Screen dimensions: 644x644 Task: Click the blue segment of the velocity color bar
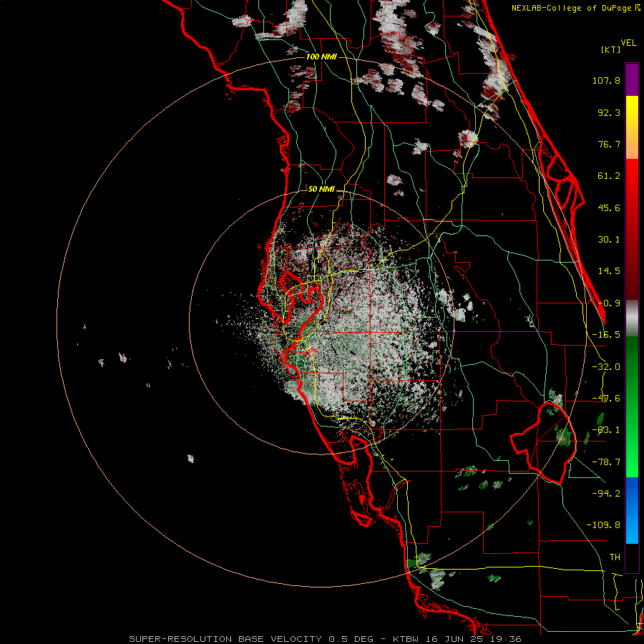632,510
